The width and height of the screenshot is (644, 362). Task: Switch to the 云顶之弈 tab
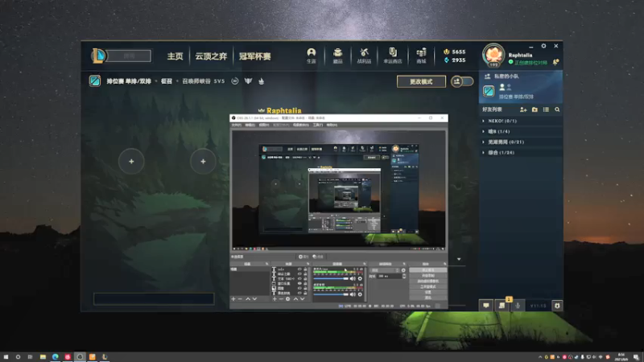(211, 56)
